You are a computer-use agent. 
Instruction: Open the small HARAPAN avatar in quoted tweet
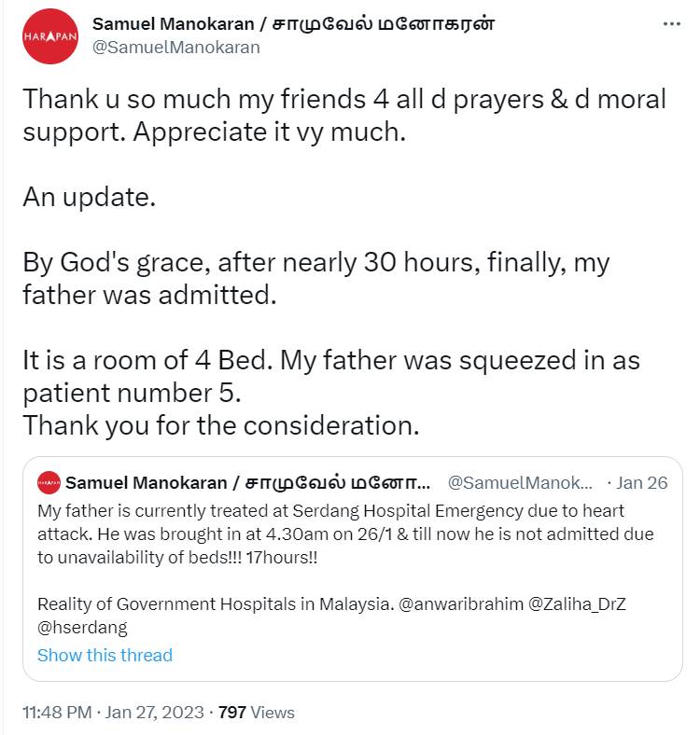49,482
